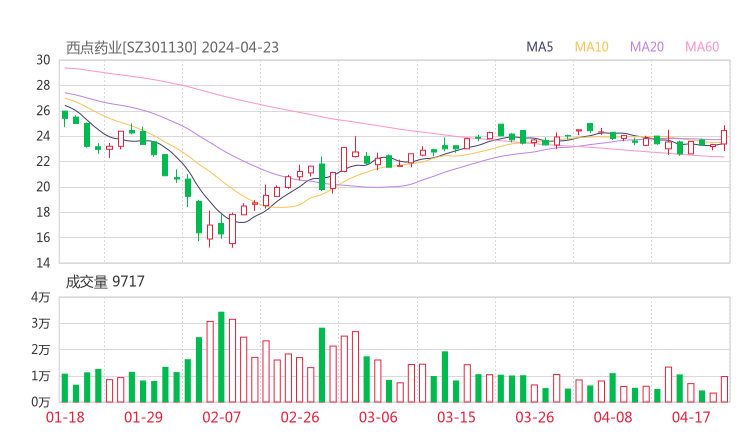Image resolution: width=740 pixels, height=440 pixels.
Task: Click the volume axis label 3万
Action: tap(41, 324)
